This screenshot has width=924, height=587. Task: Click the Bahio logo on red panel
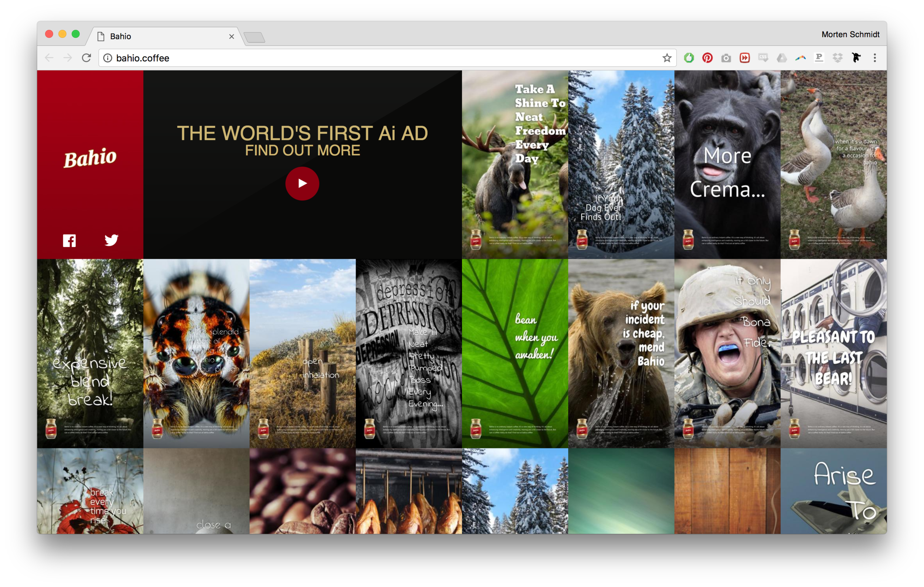pos(90,158)
